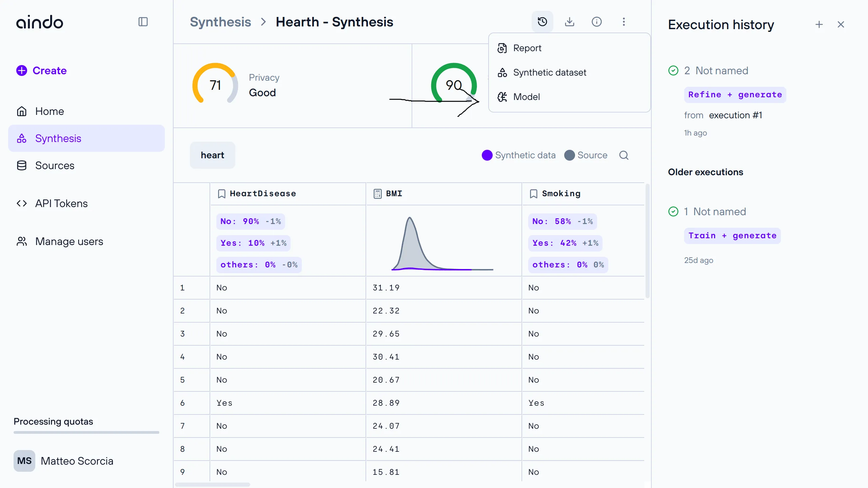
Task: Click the download icon in header
Action: pos(570,22)
